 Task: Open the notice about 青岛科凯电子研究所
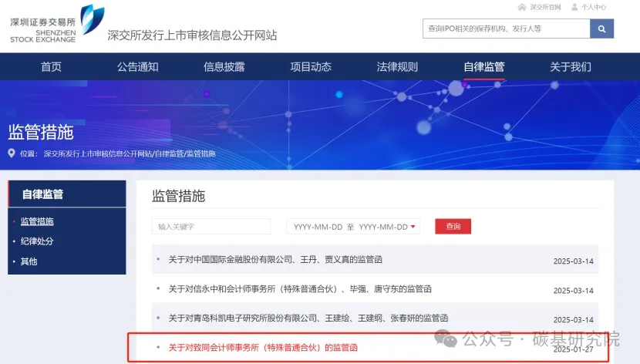[308, 318]
